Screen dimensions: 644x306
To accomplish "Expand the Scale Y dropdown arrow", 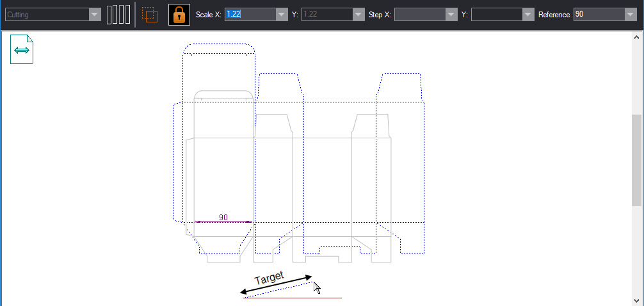I will (x=358, y=14).
